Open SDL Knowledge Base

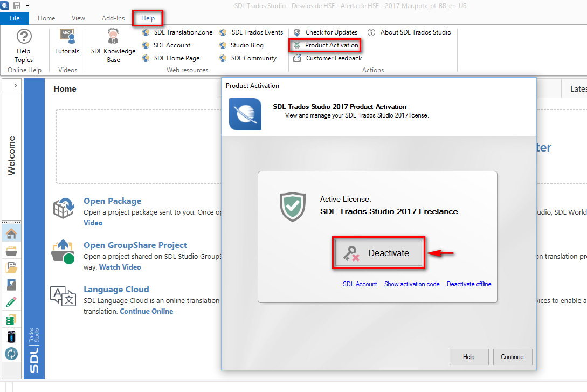click(x=113, y=46)
